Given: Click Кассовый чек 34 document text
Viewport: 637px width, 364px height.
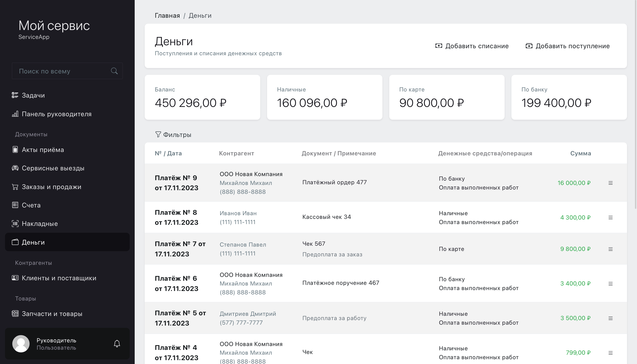Looking at the screenshot, I should (326, 217).
